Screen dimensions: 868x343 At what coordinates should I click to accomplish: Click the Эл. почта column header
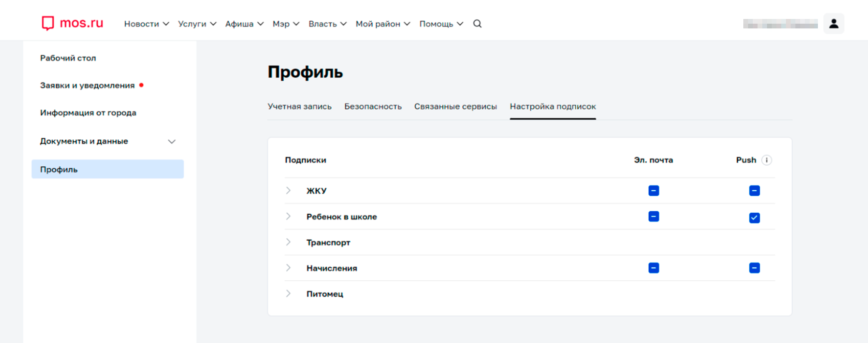click(x=653, y=160)
